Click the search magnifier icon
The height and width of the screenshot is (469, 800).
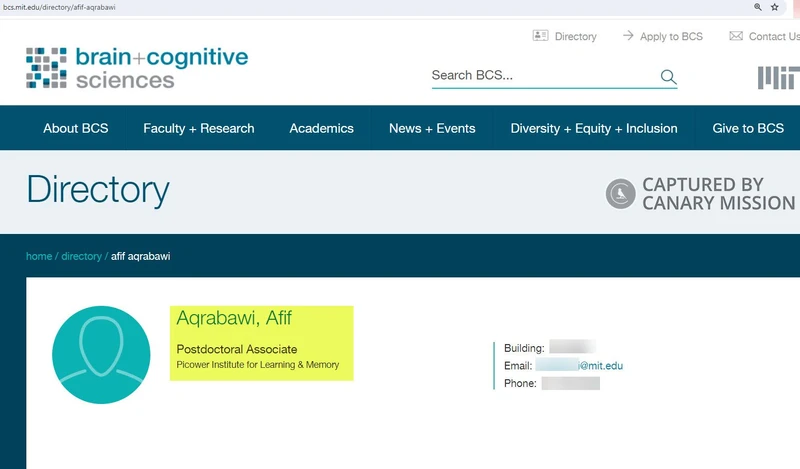coord(668,77)
